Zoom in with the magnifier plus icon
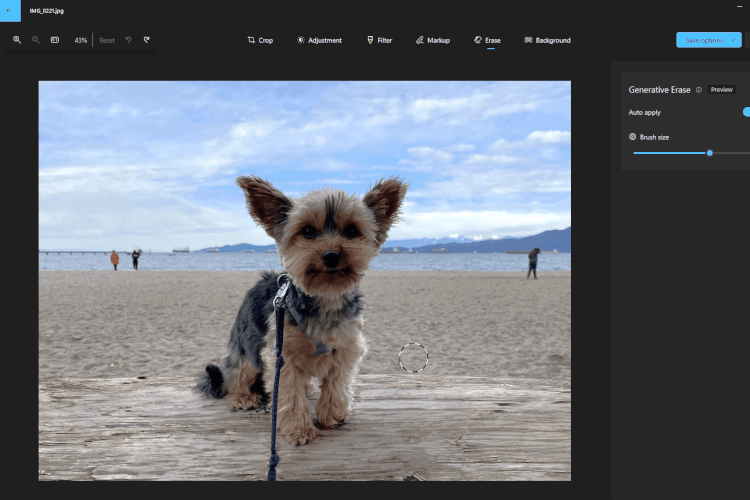 [17, 40]
